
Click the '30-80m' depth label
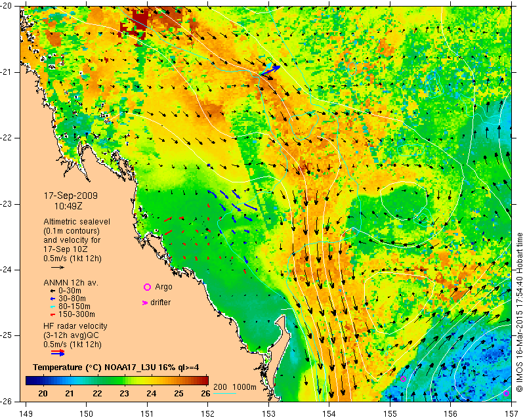(x=72, y=299)
